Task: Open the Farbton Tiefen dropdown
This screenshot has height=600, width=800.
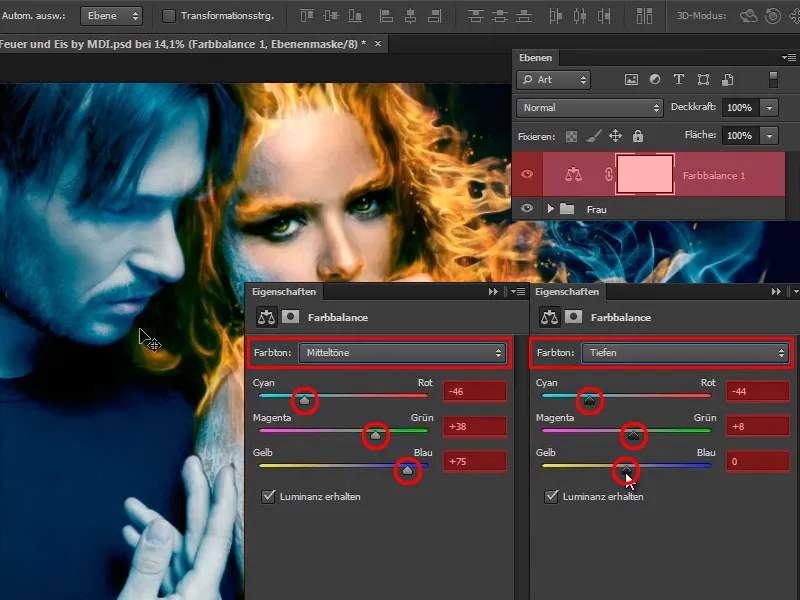Action: 685,353
